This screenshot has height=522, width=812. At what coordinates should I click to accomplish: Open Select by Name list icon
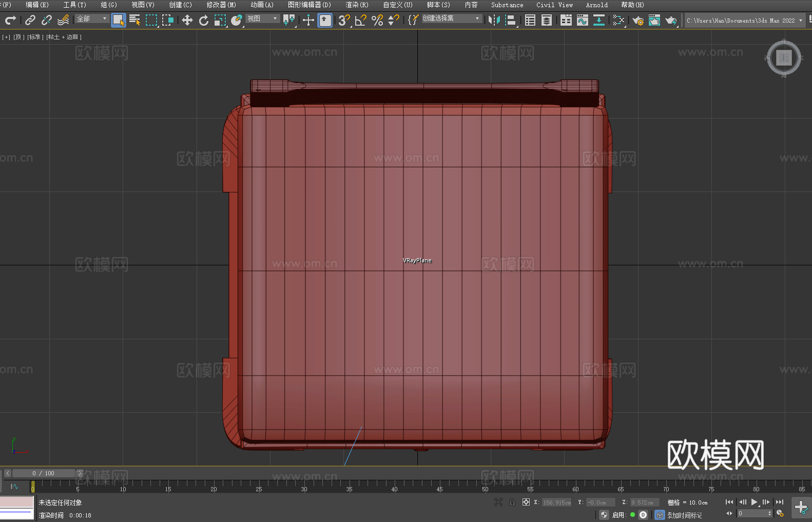coord(135,21)
